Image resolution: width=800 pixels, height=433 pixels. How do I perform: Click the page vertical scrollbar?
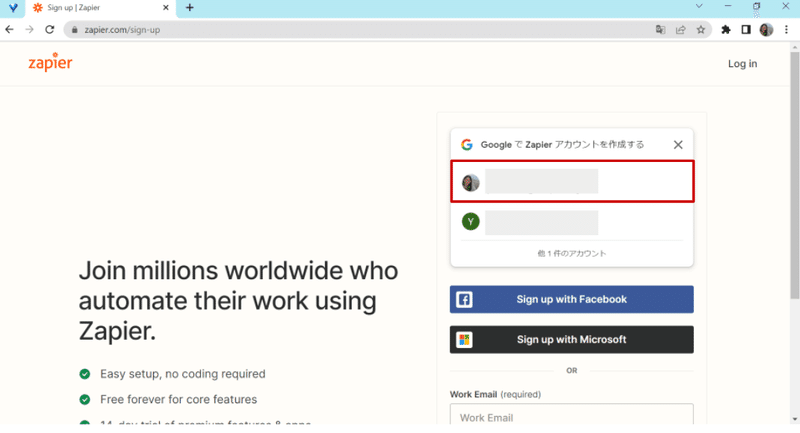(795, 176)
